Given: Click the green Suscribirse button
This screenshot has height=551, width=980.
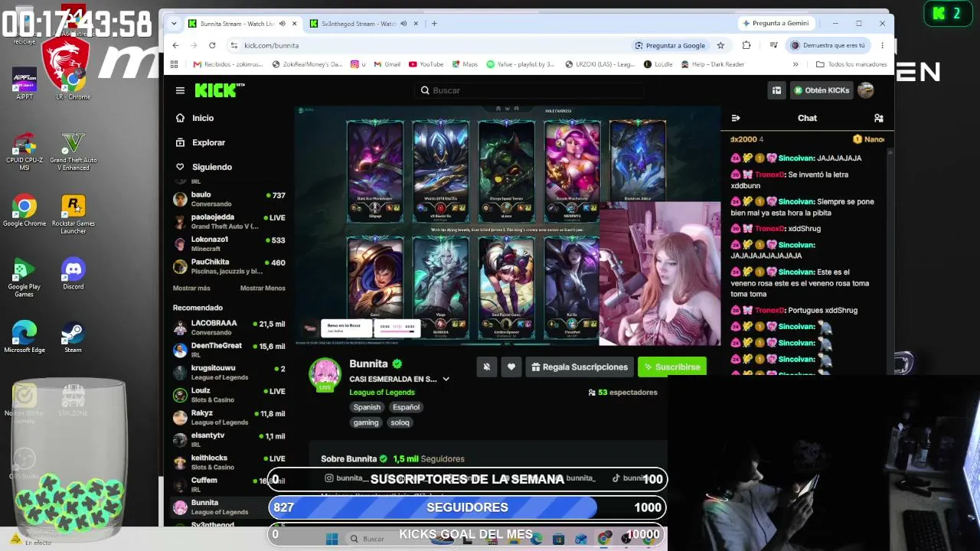Looking at the screenshot, I should [671, 367].
